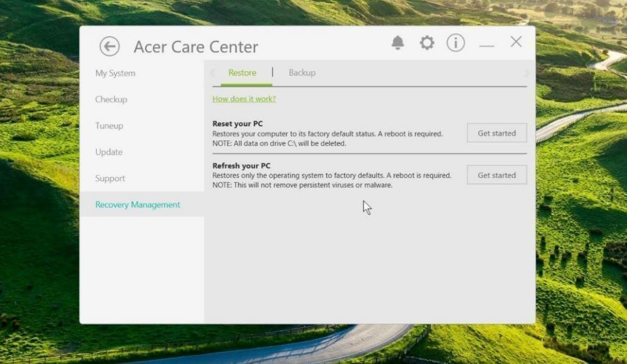The width and height of the screenshot is (627, 364).
Task: Open settings using the gear icon
Action: [427, 42]
